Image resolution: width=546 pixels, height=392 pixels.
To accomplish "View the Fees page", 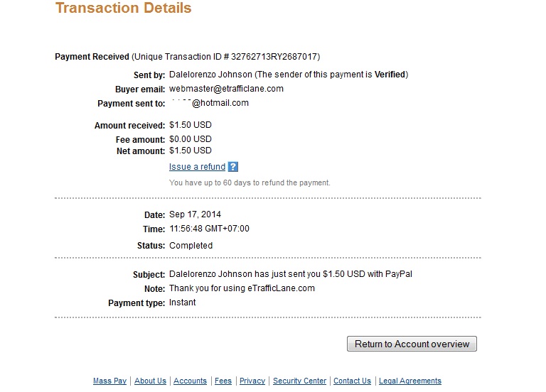I will pyautogui.click(x=223, y=381).
